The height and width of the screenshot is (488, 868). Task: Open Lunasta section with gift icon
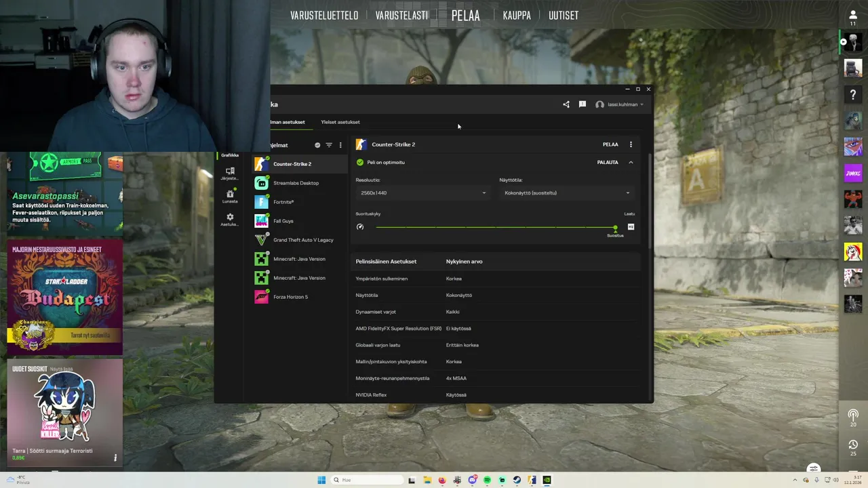click(230, 197)
